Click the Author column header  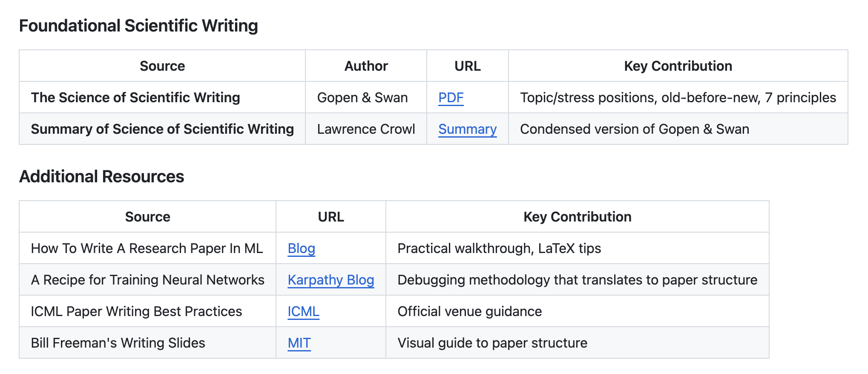(x=366, y=66)
